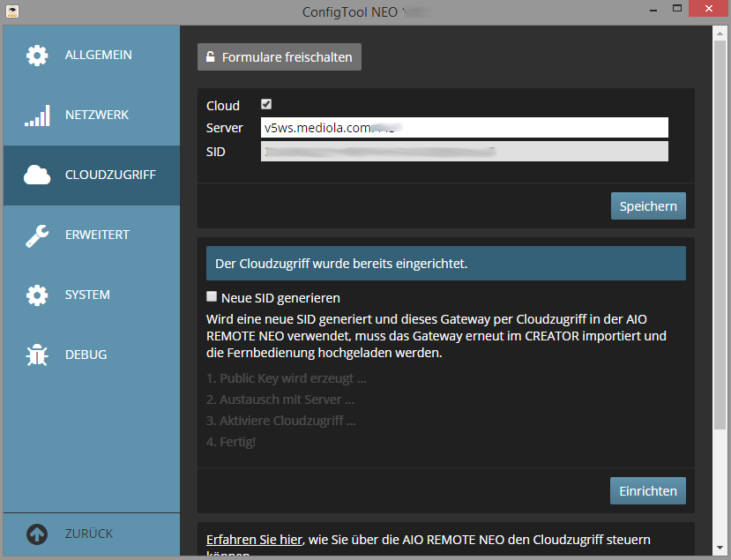This screenshot has width=731, height=560.
Task: Click the gear icon next to System
Action: 37,295
